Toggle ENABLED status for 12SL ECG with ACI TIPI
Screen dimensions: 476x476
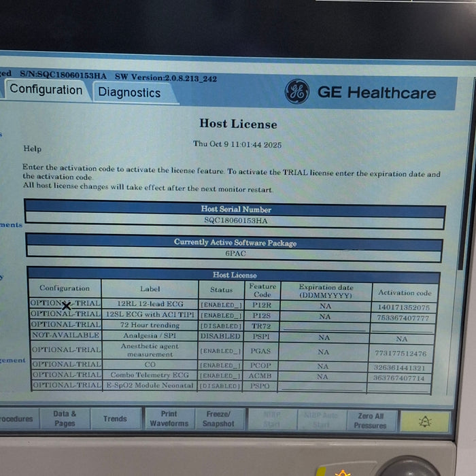click(221, 316)
